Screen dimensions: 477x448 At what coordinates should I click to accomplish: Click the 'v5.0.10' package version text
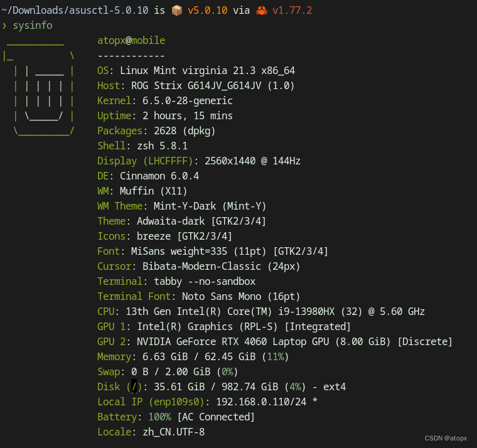point(208,11)
